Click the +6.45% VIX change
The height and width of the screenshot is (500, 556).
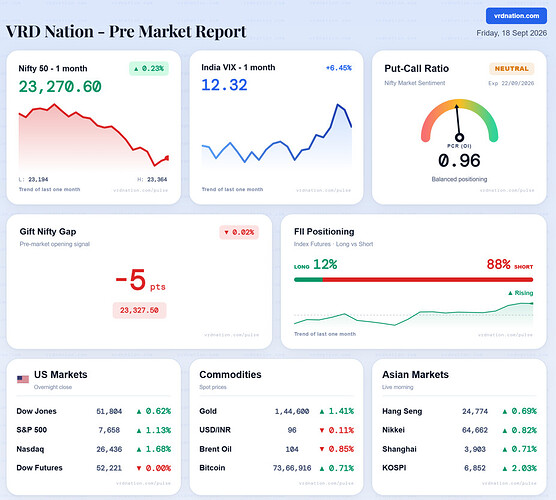(339, 68)
